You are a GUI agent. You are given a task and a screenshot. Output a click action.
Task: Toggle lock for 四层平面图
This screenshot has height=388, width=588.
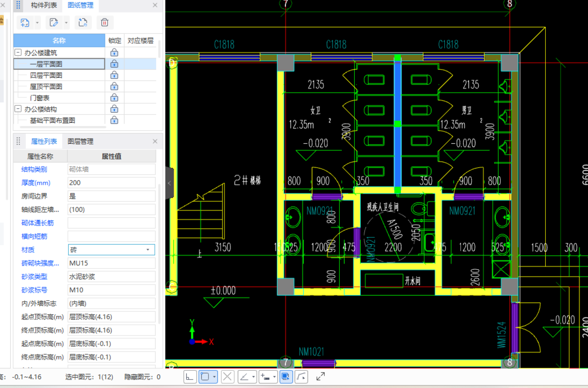(114, 75)
